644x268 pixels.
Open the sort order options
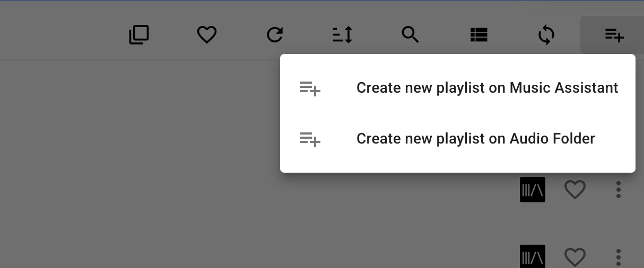(342, 35)
